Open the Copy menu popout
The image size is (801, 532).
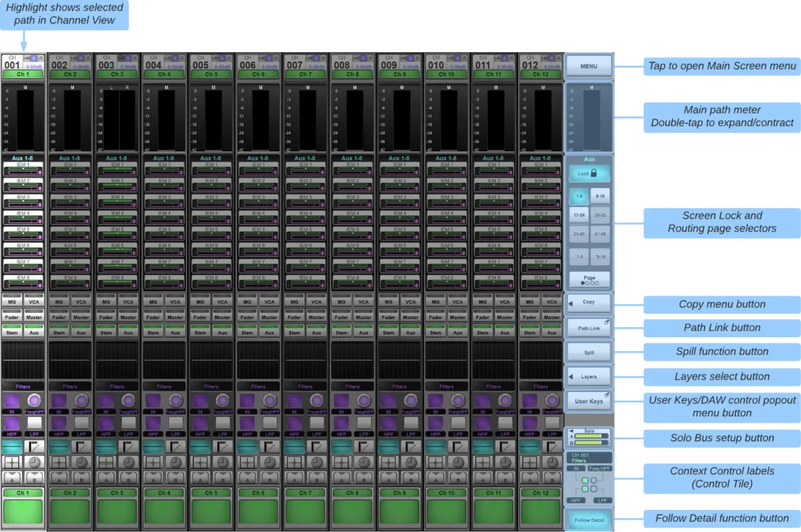588,302
